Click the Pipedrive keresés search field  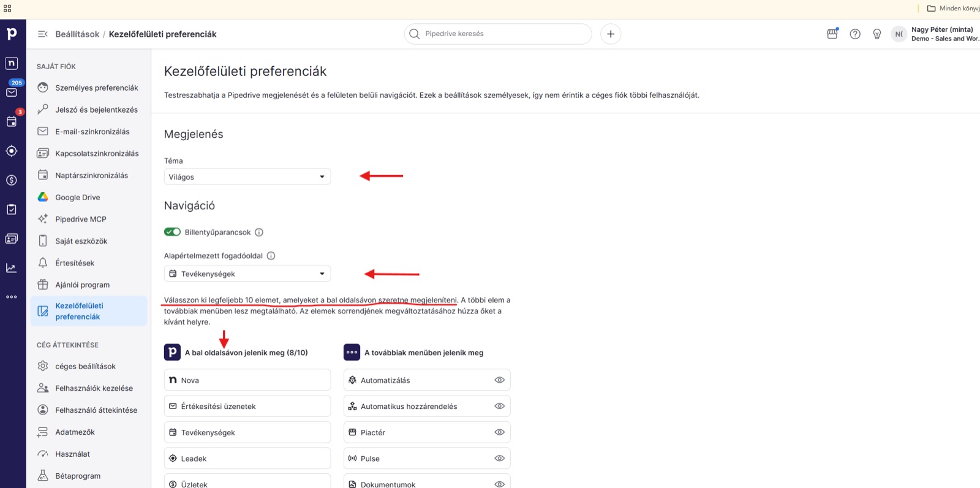click(498, 34)
